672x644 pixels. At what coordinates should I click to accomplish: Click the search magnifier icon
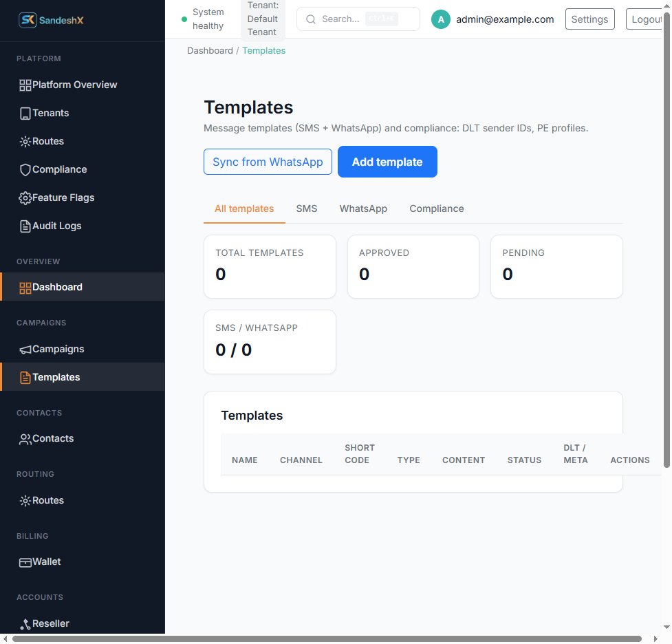pyautogui.click(x=311, y=19)
